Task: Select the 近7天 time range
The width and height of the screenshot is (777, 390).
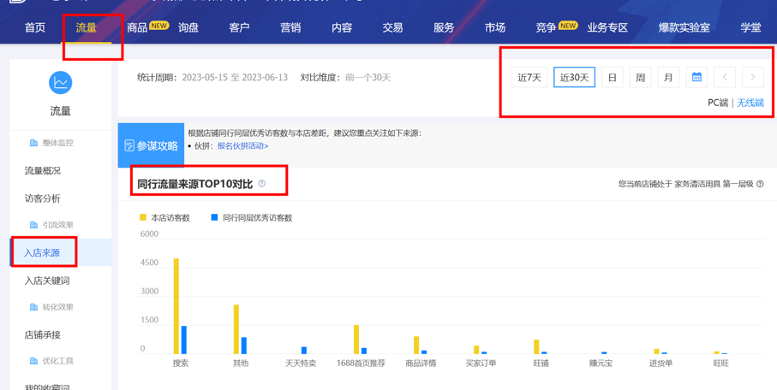Action: pos(529,77)
